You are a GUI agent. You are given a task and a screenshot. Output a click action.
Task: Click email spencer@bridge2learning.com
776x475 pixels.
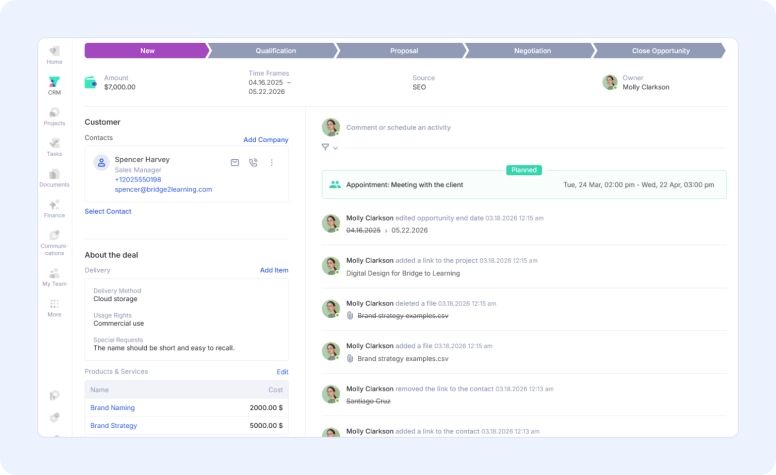pos(163,190)
